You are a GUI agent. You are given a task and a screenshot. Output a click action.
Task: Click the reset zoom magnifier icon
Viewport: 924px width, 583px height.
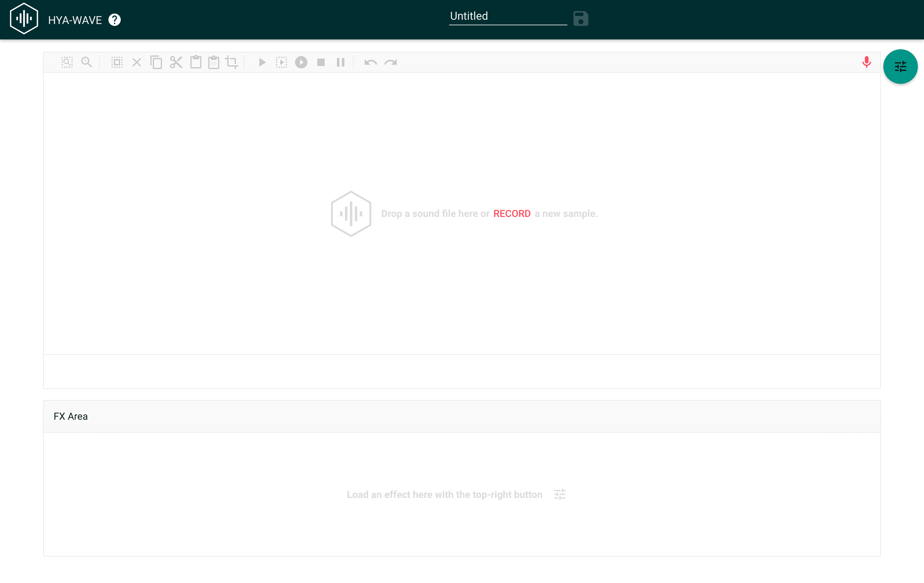click(87, 62)
